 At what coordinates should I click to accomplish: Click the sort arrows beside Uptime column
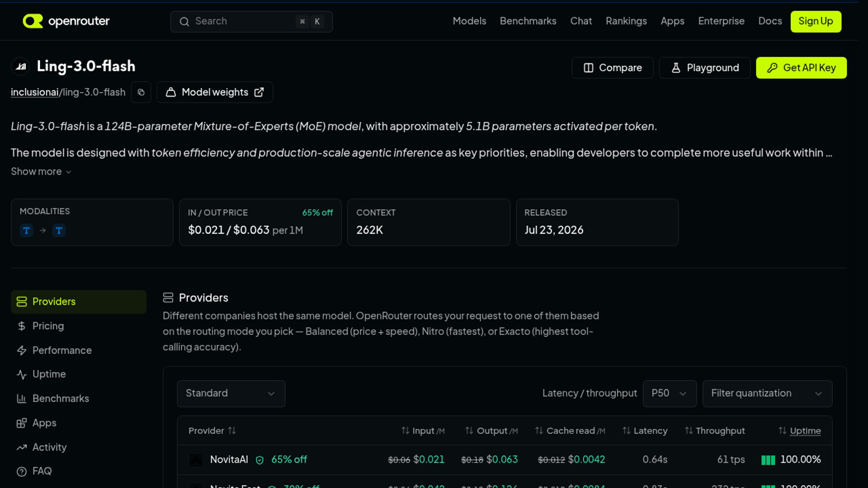[783, 431]
